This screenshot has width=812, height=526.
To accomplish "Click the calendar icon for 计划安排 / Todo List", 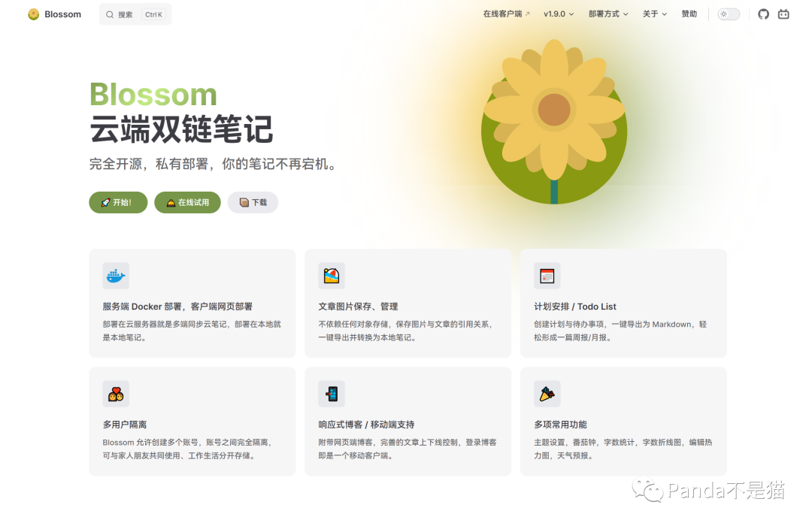I will click(547, 276).
